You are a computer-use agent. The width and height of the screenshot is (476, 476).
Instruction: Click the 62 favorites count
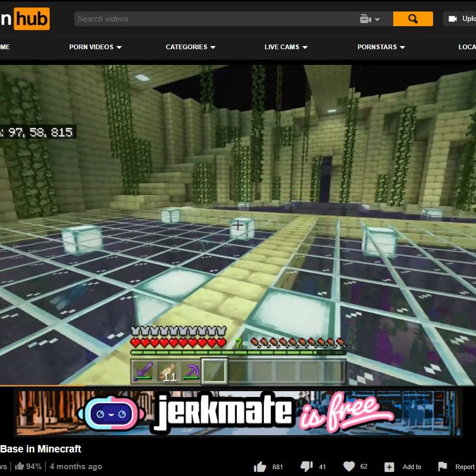(x=364, y=467)
